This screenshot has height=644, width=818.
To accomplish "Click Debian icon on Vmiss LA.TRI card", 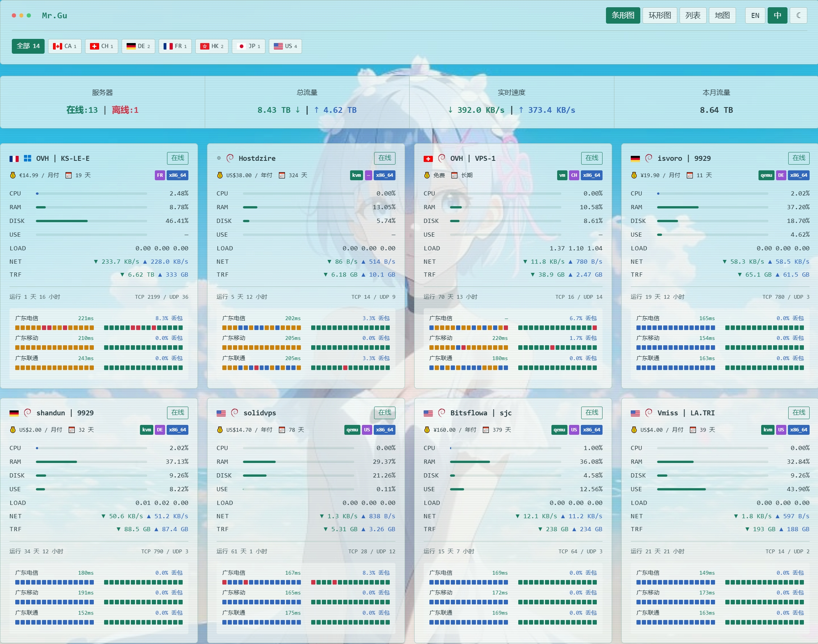I will (x=649, y=413).
